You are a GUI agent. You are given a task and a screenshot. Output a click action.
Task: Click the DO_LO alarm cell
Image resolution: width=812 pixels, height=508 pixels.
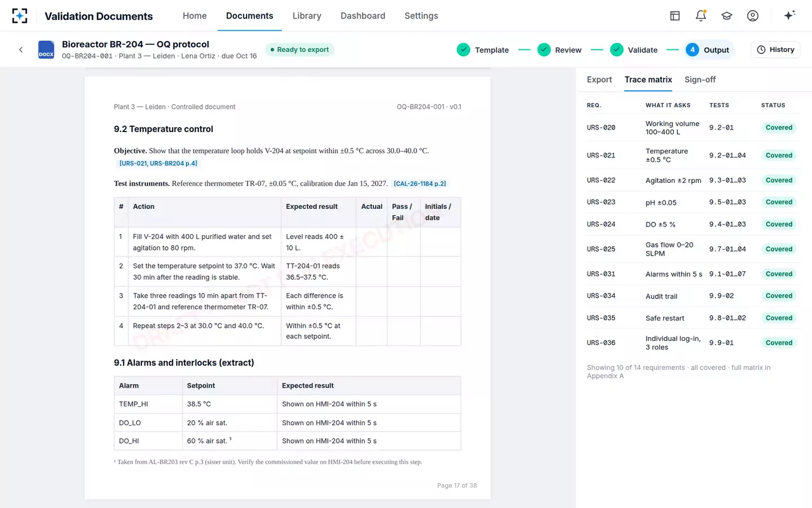[x=148, y=423]
